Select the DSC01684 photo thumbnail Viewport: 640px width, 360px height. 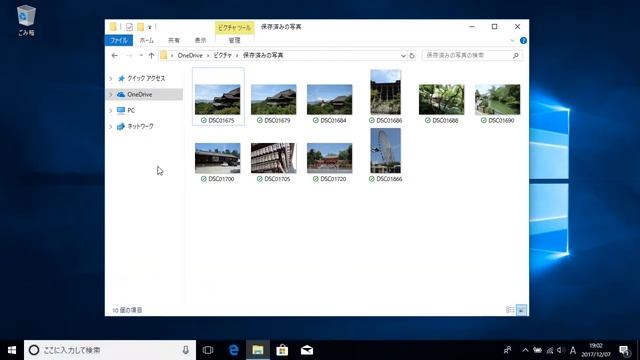329,100
